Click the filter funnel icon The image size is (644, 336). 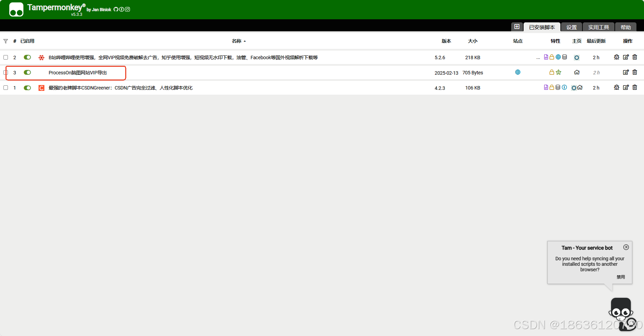tap(6, 41)
